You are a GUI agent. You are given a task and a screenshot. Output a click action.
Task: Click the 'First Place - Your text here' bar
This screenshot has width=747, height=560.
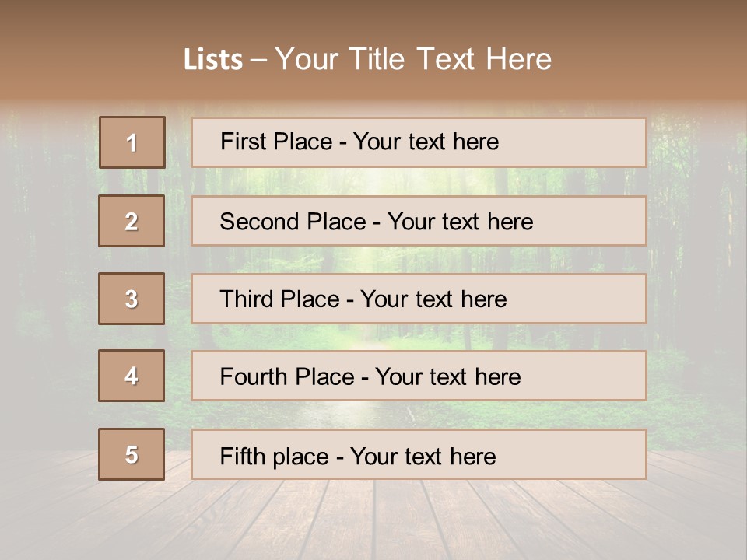pyautogui.click(x=419, y=142)
